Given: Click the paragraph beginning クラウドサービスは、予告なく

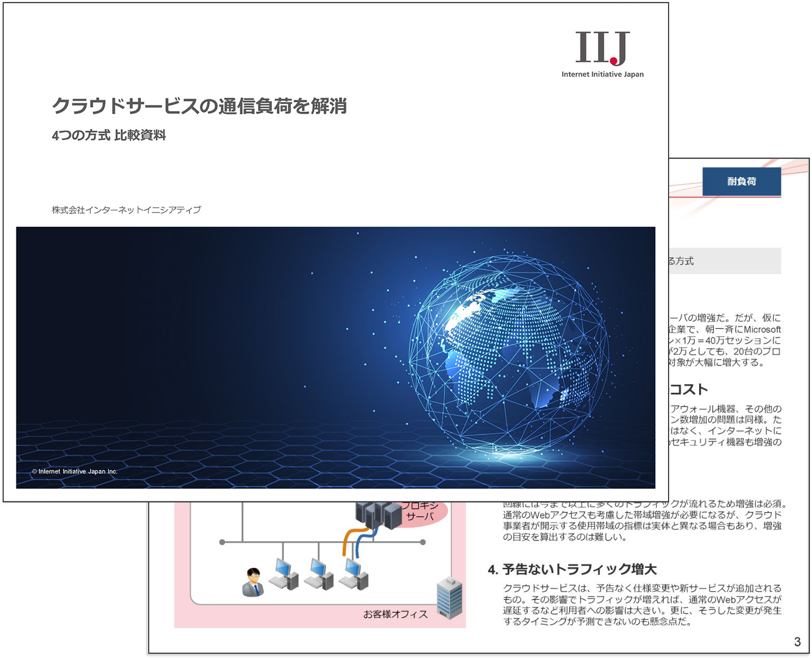Looking at the screenshot, I should 642,605.
